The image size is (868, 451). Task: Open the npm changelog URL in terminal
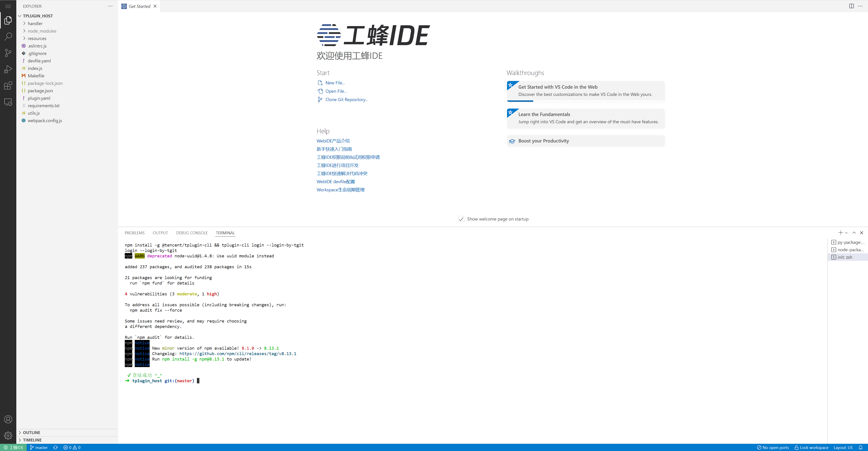click(x=238, y=354)
